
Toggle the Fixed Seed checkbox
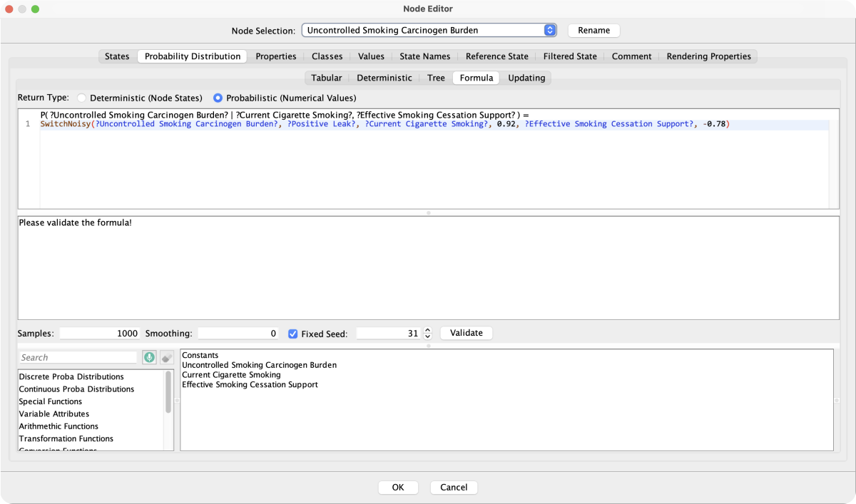[x=293, y=334]
